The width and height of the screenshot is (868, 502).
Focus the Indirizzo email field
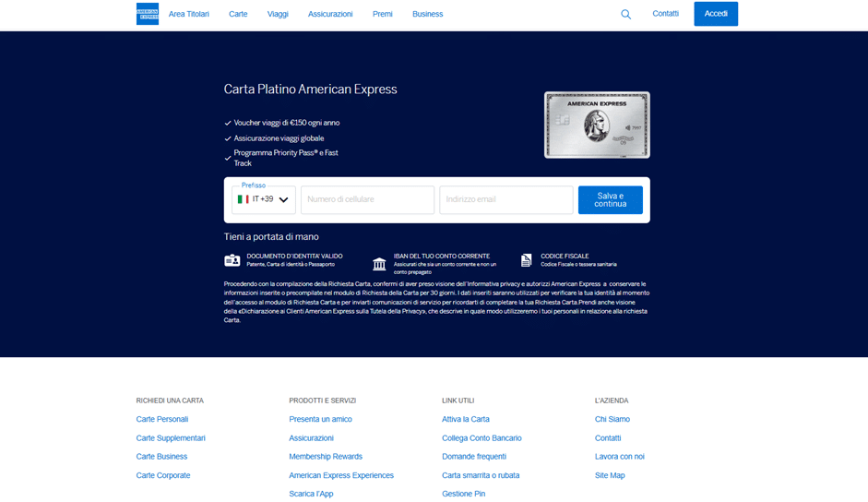click(506, 199)
